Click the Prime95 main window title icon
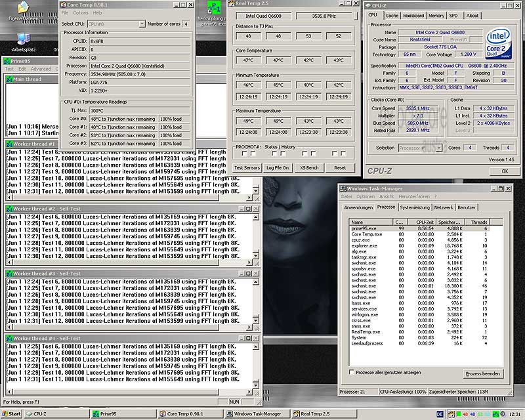The image size is (525, 420). click(x=7, y=61)
